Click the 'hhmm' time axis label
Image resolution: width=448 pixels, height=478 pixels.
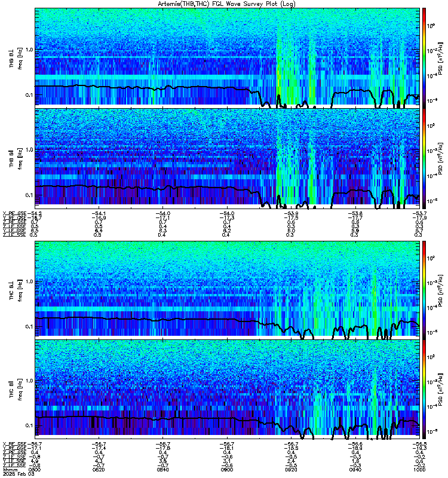tap(9, 470)
